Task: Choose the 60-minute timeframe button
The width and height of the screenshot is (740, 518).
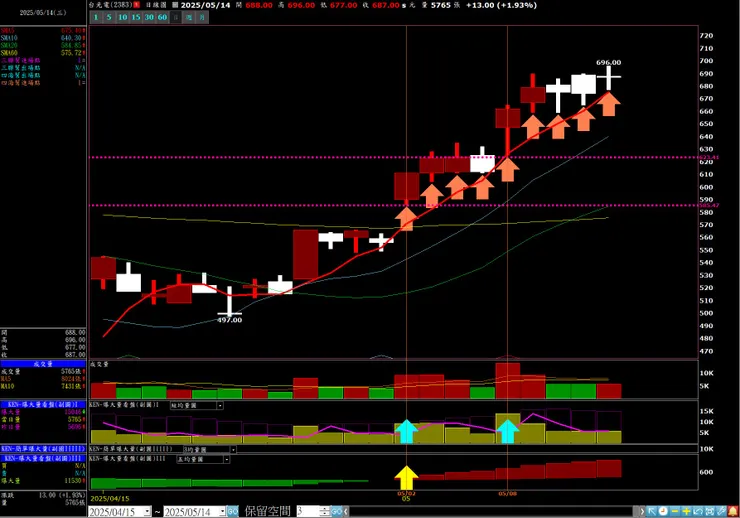Action: pos(162,17)
